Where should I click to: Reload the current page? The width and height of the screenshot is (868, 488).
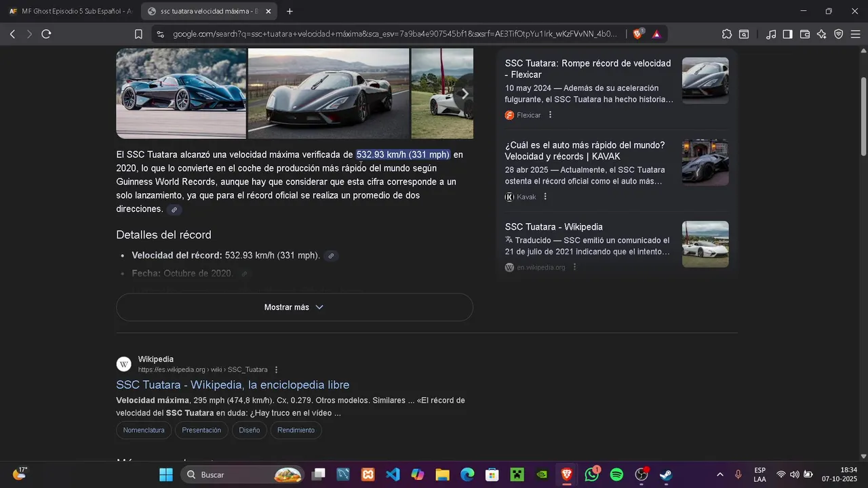click(46, 34)
